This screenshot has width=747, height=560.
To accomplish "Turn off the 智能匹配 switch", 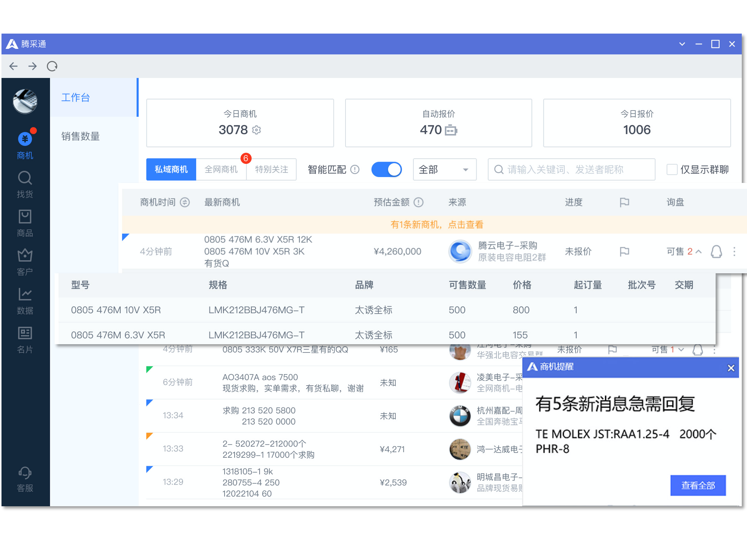I will coord(386,169).
